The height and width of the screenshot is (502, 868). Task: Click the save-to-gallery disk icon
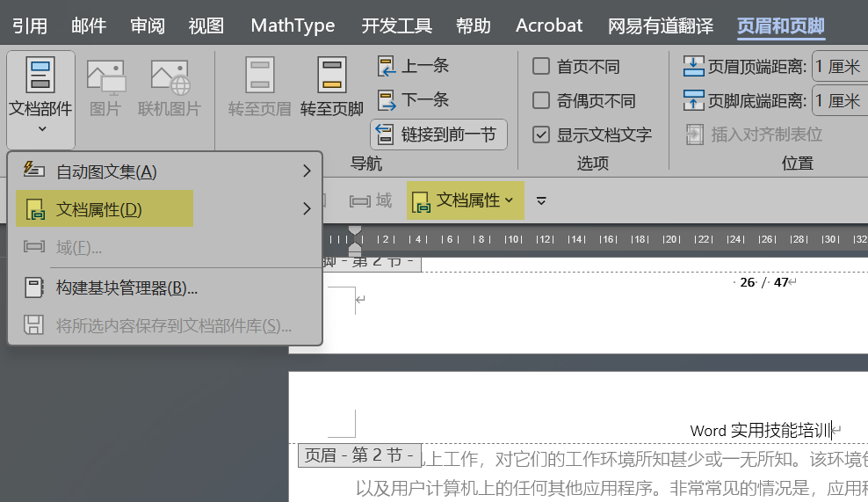33,324
